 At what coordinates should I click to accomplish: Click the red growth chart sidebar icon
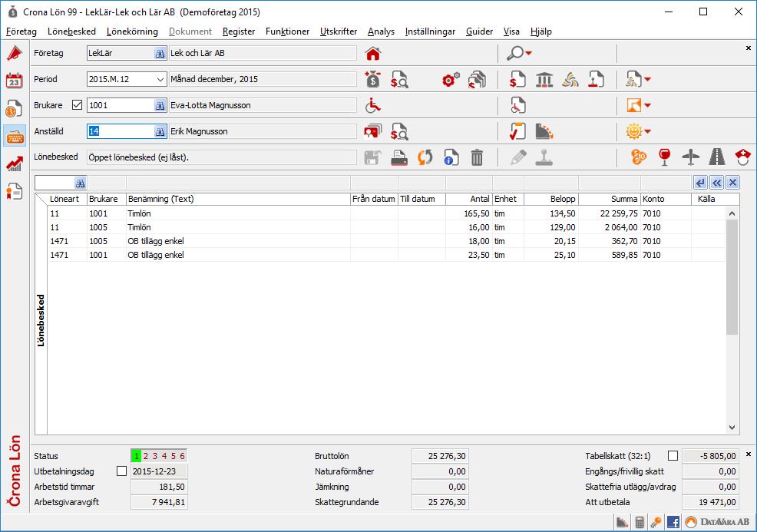click(15, 164)
